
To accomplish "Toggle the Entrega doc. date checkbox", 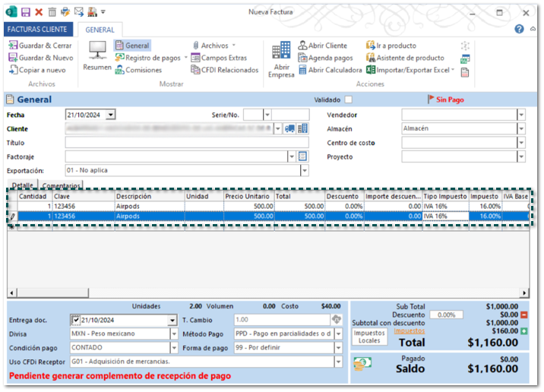I will point(76,320).
